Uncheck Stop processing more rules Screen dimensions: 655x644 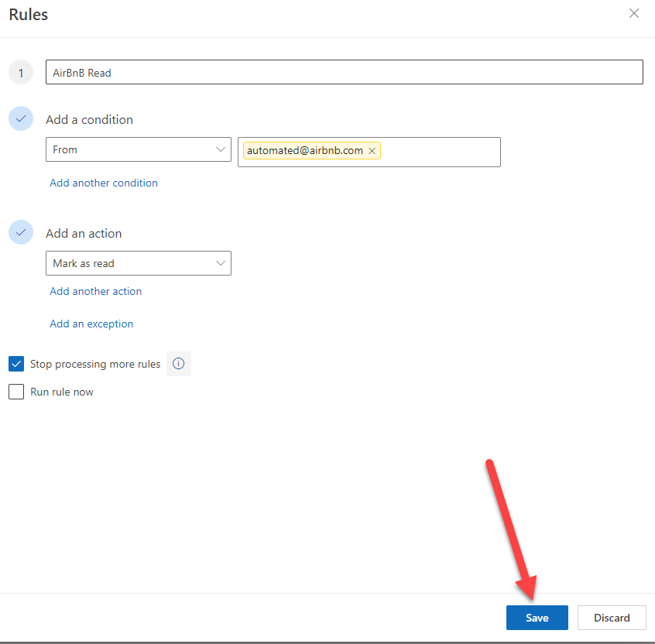tap(16, 364)
